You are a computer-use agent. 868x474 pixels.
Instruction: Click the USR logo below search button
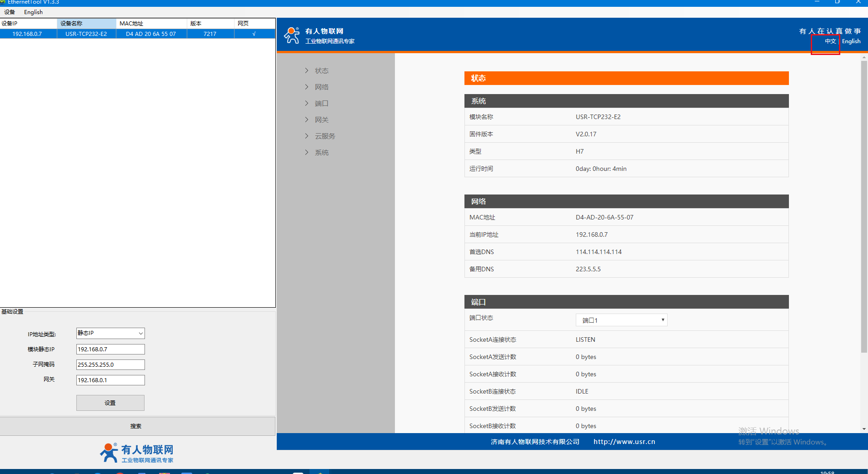pos(137,453)
